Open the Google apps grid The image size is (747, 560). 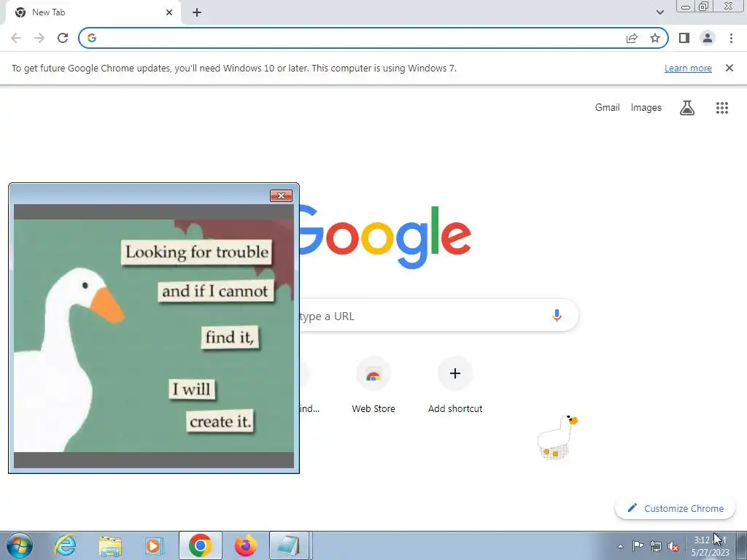click(721, 108)
